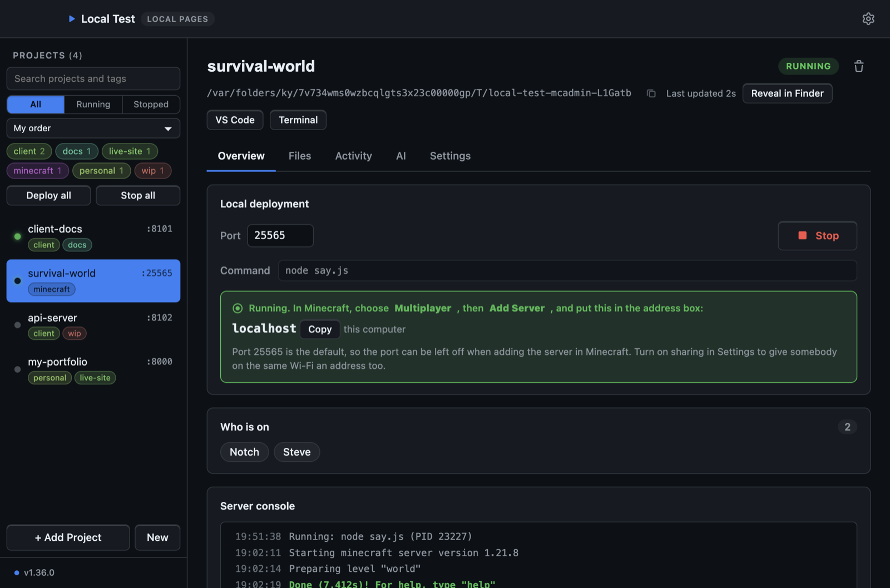Copy the localhost address
The width and height of the screenshot is (890, 588).
(320, 329)
